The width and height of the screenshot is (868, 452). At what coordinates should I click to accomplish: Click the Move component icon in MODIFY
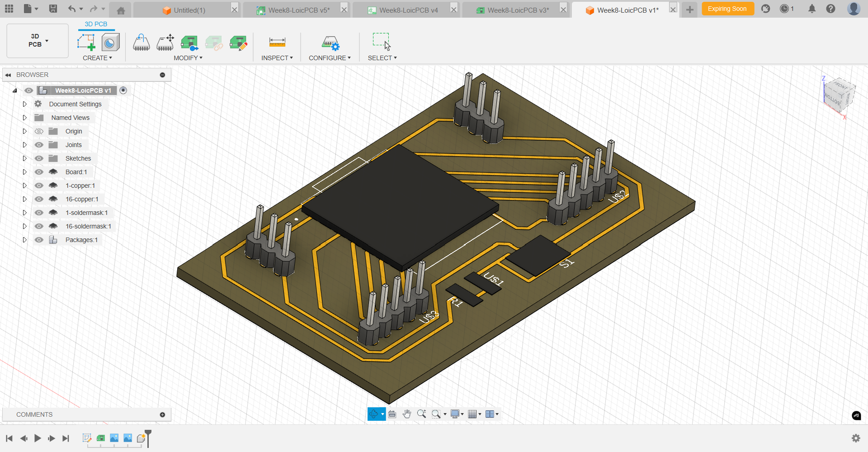165,43
